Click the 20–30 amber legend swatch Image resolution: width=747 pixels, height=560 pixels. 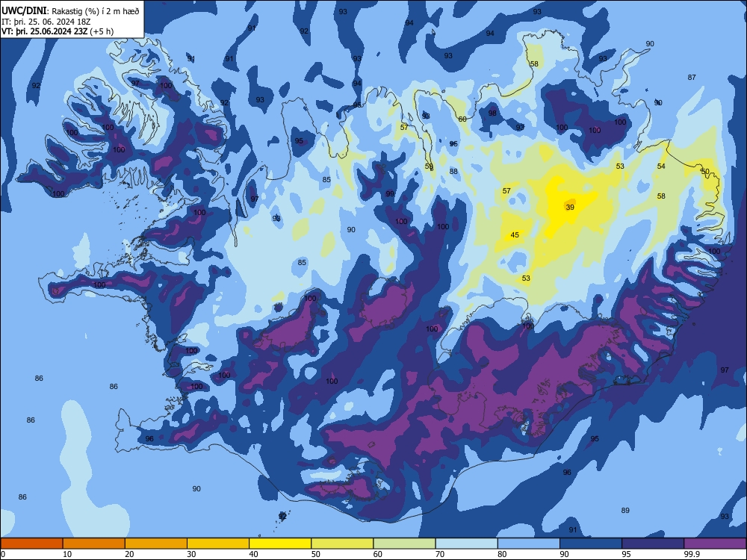click(x=156, y=544)
